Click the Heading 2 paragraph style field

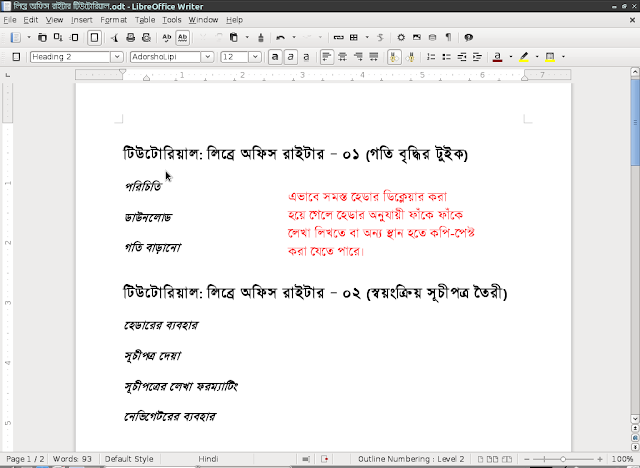tap(70, 57)
